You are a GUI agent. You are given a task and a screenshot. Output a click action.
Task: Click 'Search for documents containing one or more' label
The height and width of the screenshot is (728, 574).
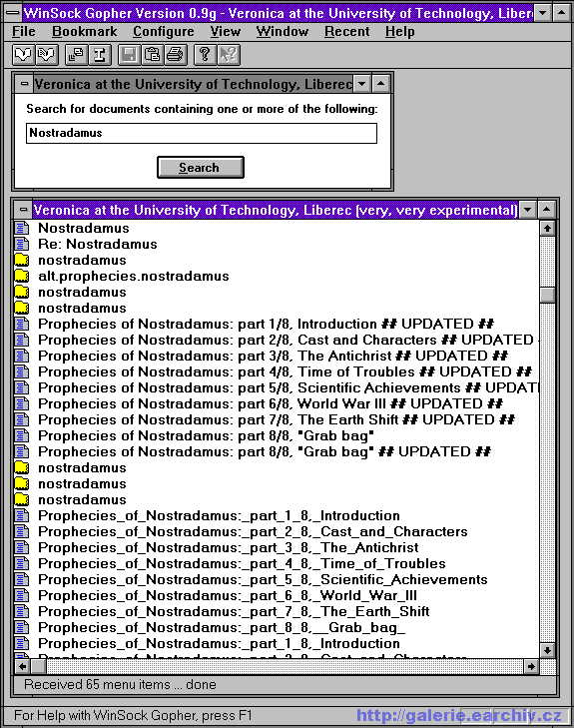click(202, 109)
